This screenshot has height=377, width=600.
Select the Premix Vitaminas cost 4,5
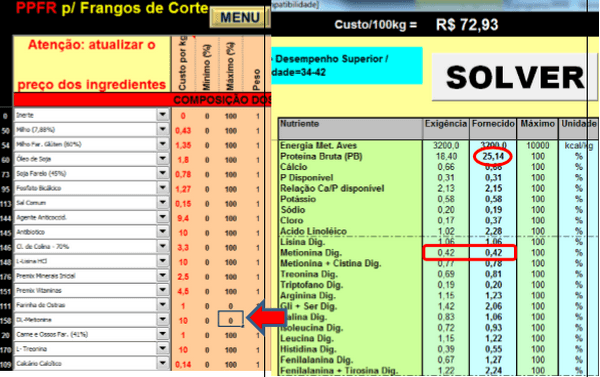click(183, 291)
